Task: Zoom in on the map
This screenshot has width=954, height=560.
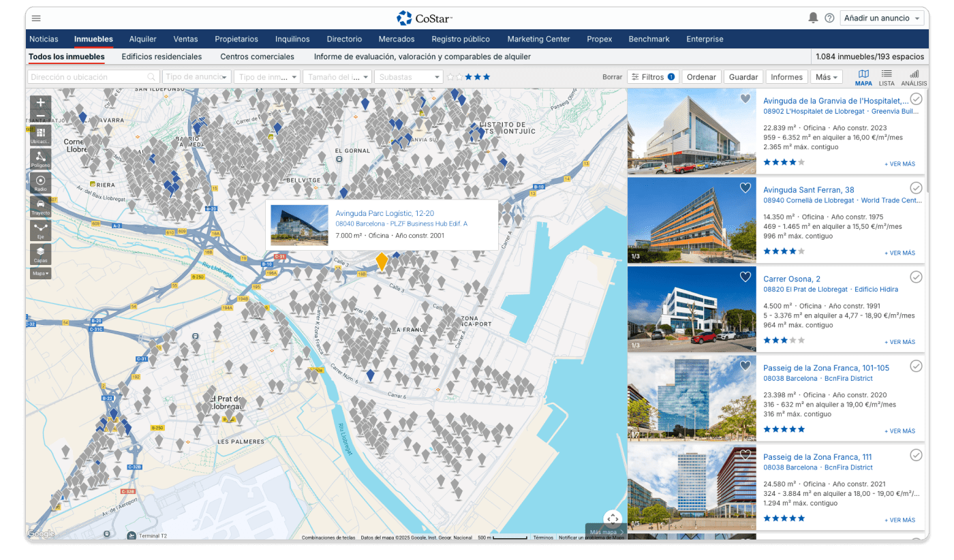Action: (40, 103)
